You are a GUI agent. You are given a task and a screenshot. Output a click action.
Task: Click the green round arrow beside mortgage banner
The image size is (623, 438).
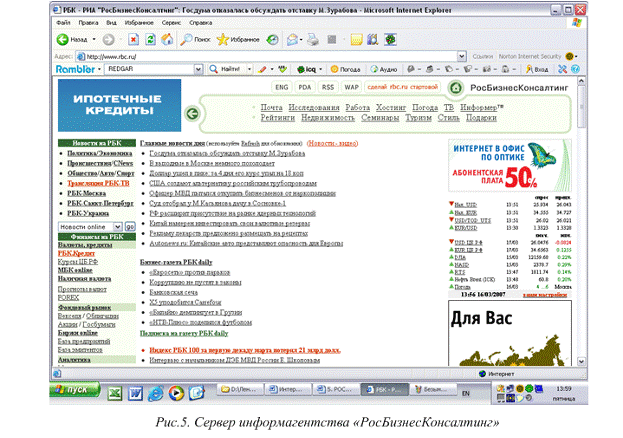point(192,113)
